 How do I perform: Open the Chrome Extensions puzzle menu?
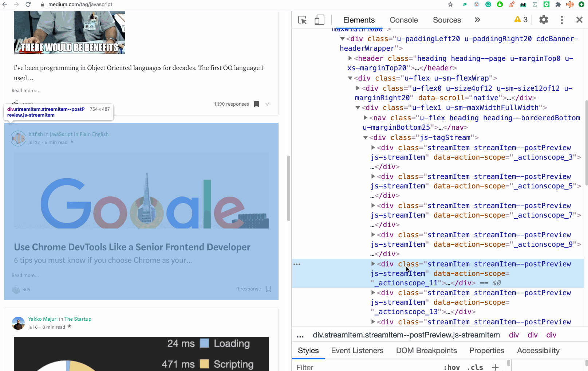pos(558,4)
